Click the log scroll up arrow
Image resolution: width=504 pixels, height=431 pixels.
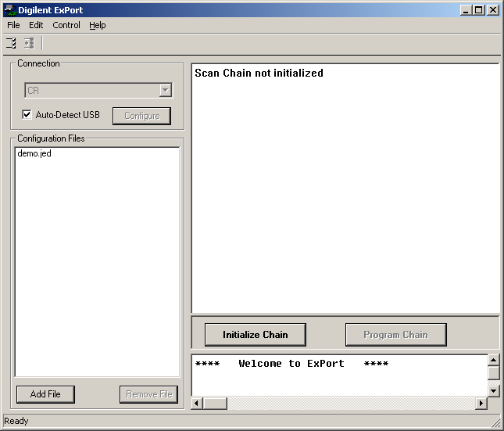[493, 360]
